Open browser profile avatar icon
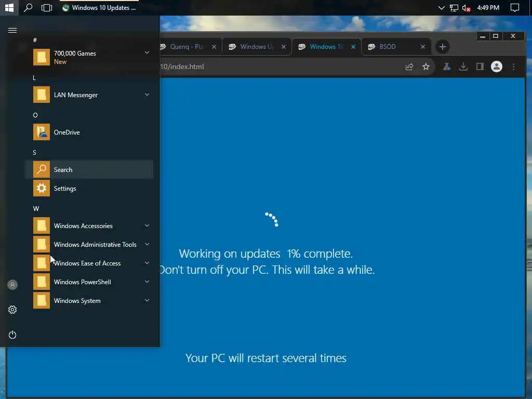This screenshot has width=532, height=399. click(x=496, y=66)
